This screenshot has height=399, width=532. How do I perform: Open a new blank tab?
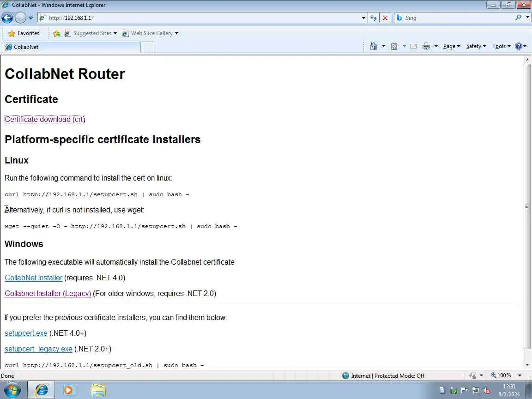[x=147, y=47]
